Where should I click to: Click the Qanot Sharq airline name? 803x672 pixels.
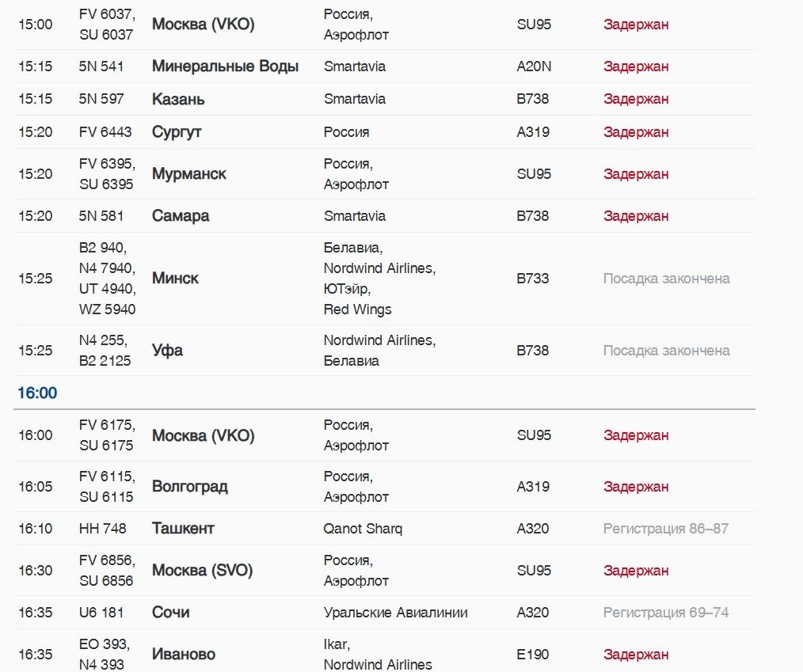coord(363,529)
